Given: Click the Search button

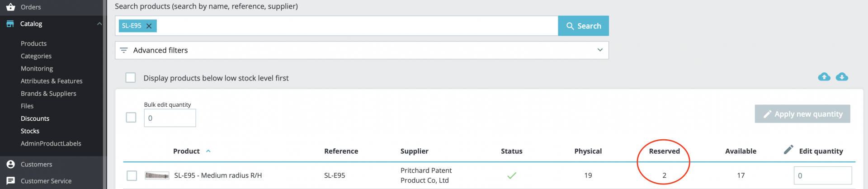Looking at the screenshot, I should pos(583,26).
